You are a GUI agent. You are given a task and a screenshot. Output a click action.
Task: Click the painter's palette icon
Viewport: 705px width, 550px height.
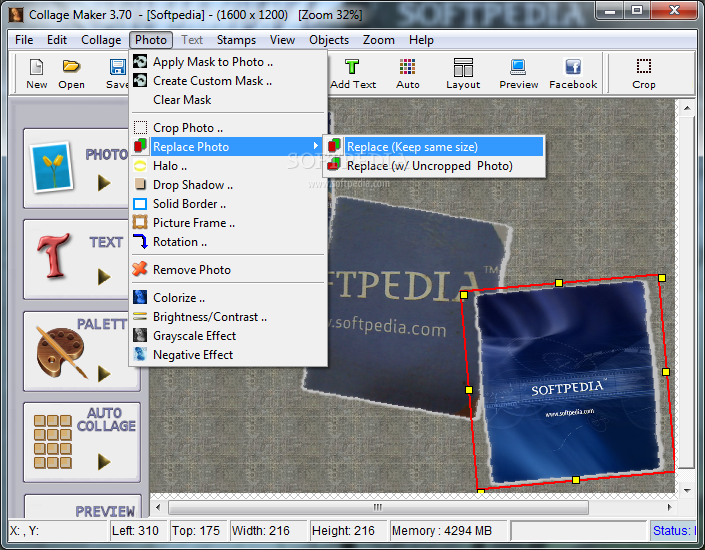pyautogui.click(x=62, y=352)
